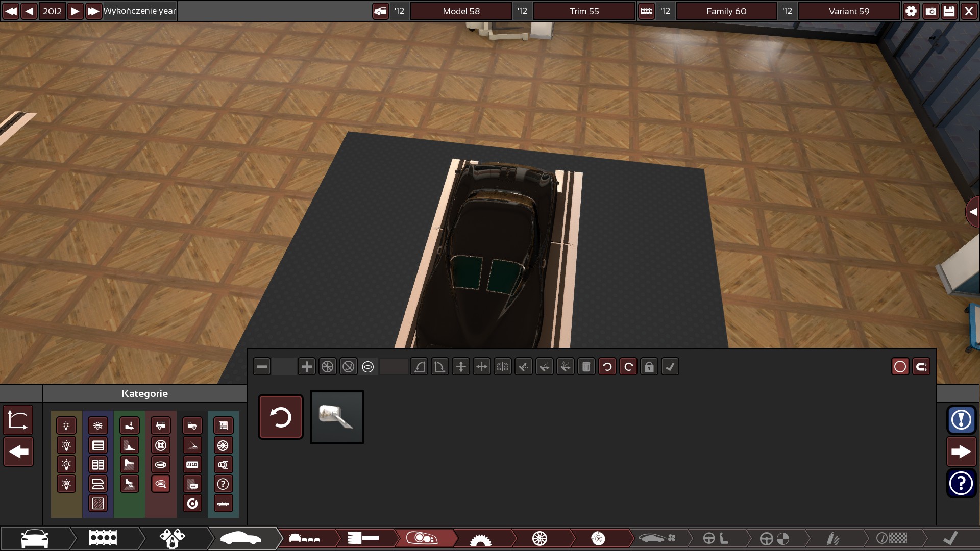This screenshot has height=551, width=980.
Task: Go back with the large left arrow
Action: click(18, 452)
